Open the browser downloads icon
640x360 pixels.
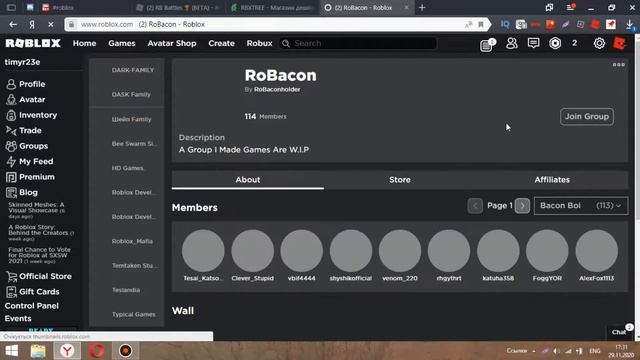629,24
